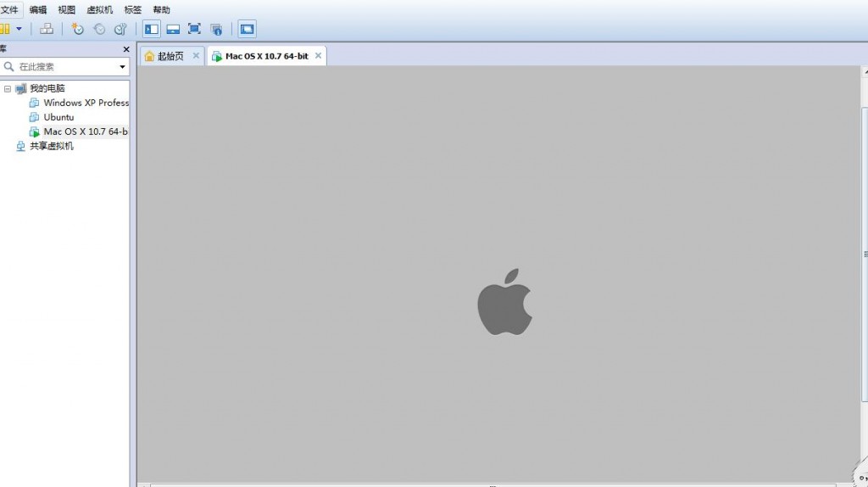The image size is (868, 487).
Task: Click the Apple logo in the VM screen
Action: 505,302
